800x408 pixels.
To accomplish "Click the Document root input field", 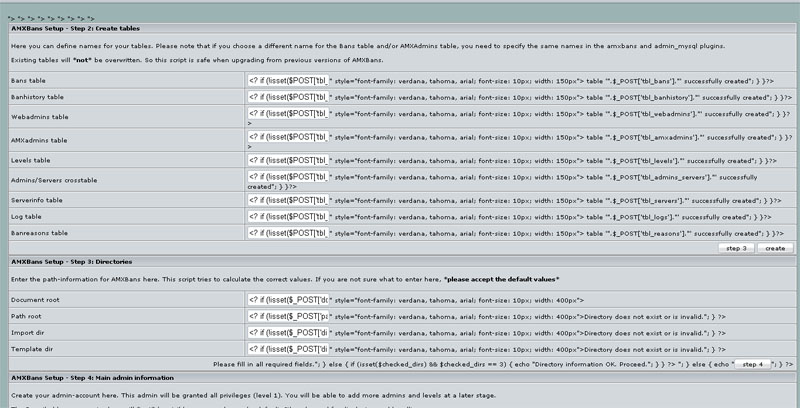I will 288,300.
